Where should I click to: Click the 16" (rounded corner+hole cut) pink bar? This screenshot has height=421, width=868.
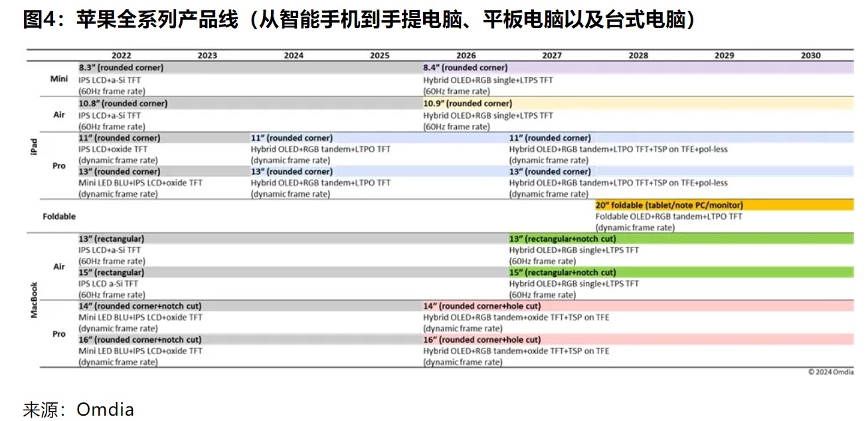point(638,339)
